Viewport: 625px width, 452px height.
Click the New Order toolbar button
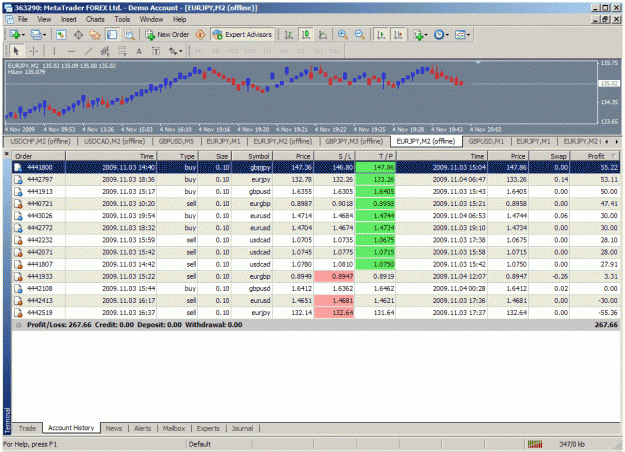coord(167,35)
